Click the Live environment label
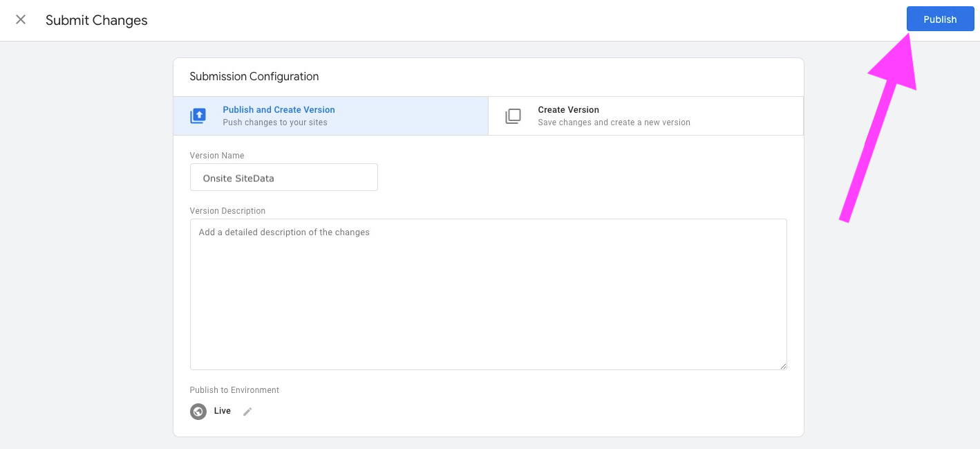This screenshot has width=980, height=449. [223, 411]
